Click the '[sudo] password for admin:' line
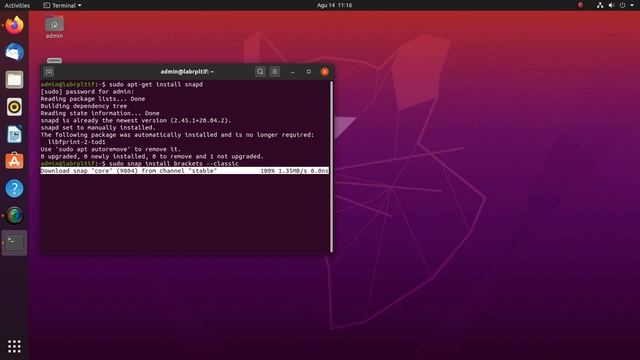The image size is (640, 360). point(87,91)
